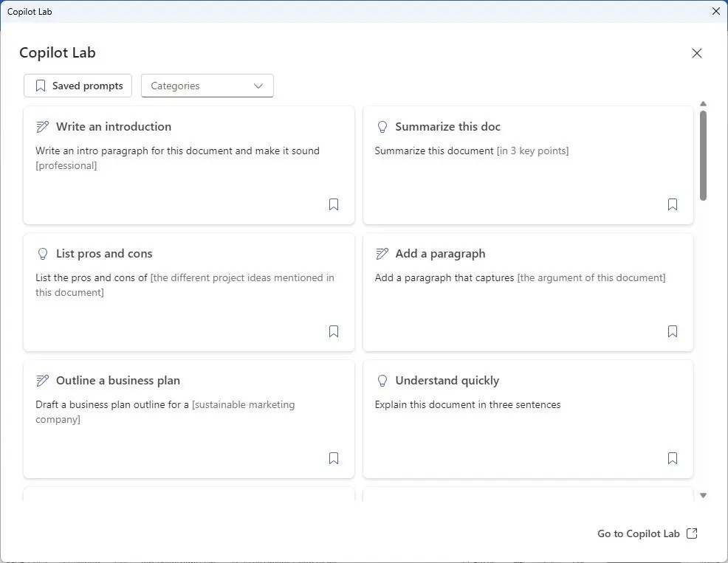This screenshot has height=563, width=728.
Task: Open the Categories dropdown
Action: coord(207,86)
